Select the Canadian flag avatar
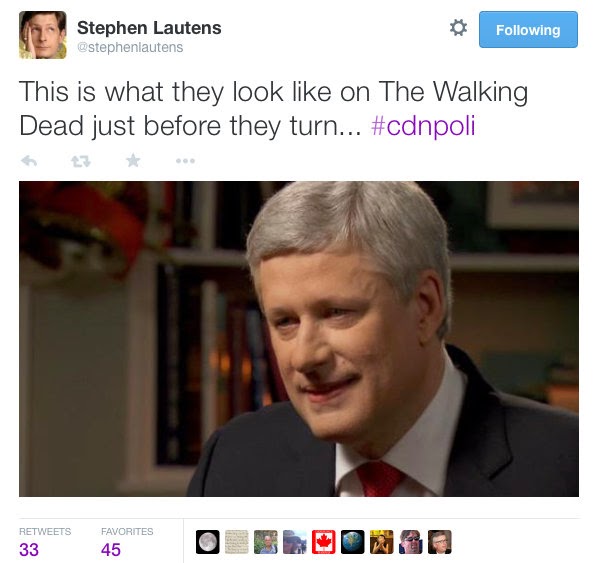 click(x=323, y=542)
